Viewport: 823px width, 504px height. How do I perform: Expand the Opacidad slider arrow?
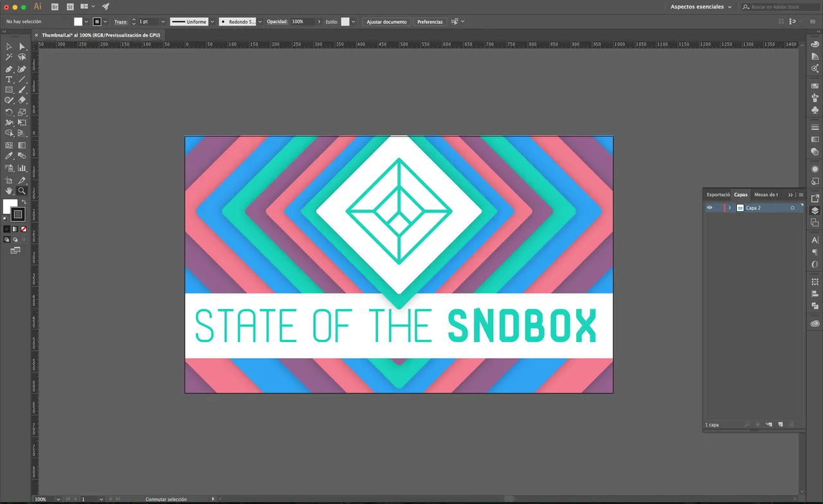[x=319, y=22]
